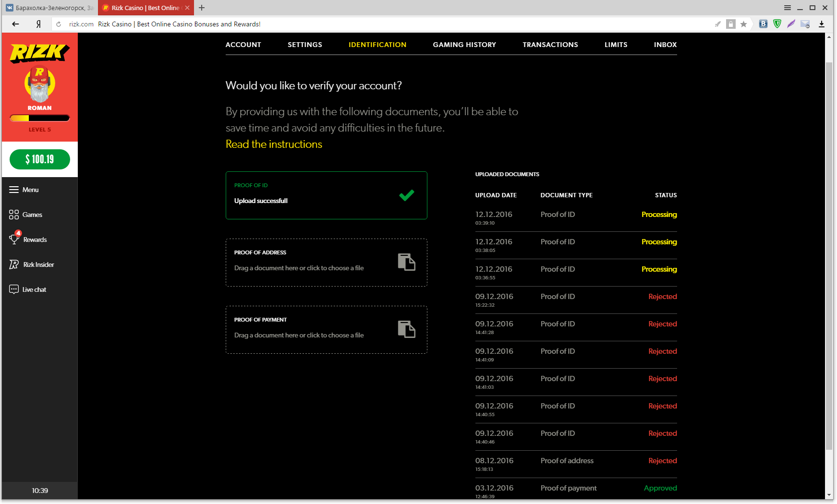Image resolution: width=837 pixels, height=504 pixels.
Task: Click the 03.12.2016 upload date
Action: [x=494, y=488]
